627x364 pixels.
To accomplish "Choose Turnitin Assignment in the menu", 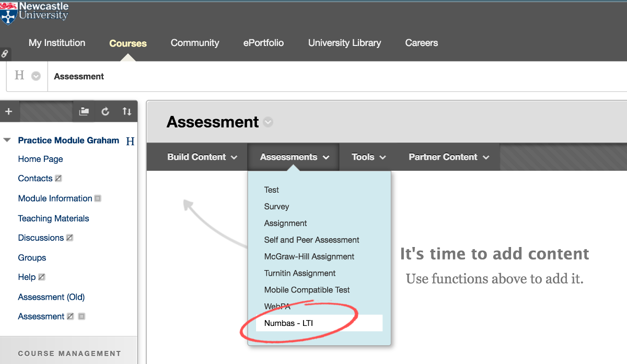I will point(299,273).
